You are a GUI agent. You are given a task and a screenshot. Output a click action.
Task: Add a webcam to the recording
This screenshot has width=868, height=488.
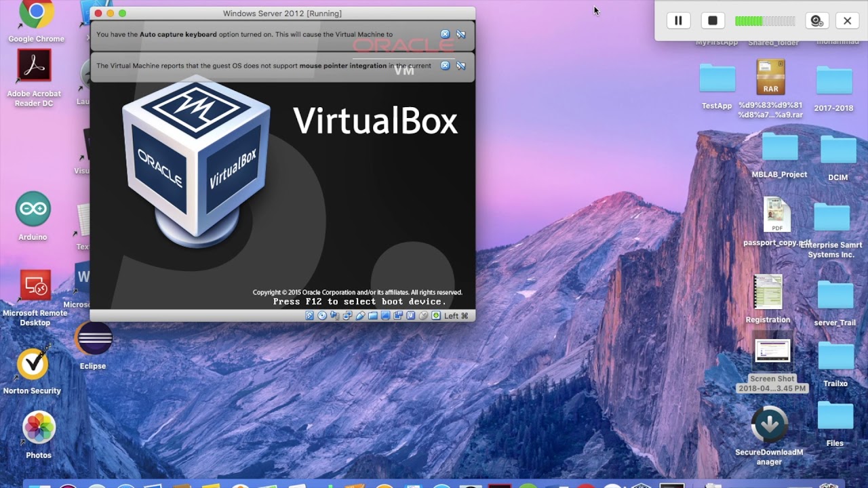coord(817,21)
